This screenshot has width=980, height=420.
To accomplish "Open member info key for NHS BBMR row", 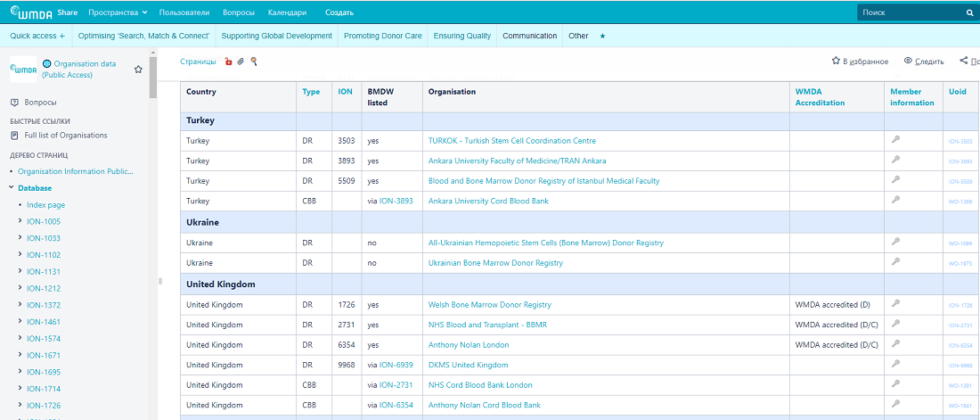I will click(x=895, y=324).
